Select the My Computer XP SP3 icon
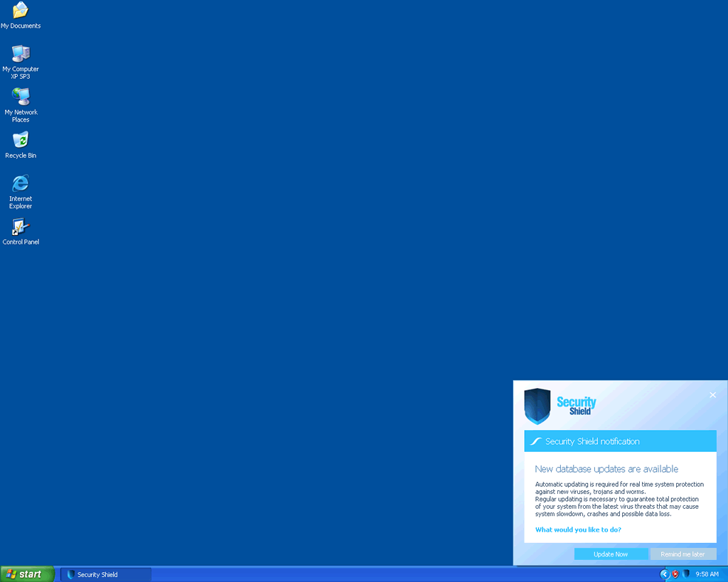Screen dimensions: 728x582 [x=21, y=54]
